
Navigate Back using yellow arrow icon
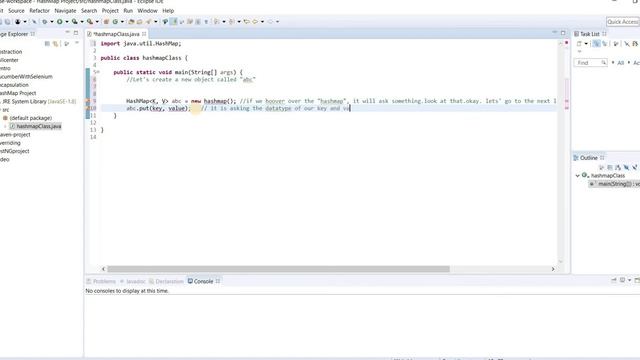(x=255, y=22)
